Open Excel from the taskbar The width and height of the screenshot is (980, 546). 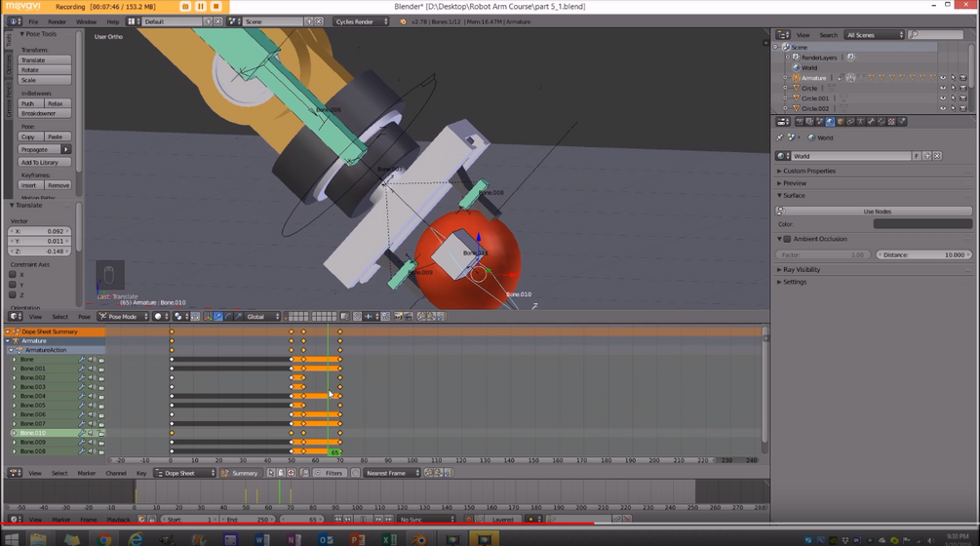(389, 539)
